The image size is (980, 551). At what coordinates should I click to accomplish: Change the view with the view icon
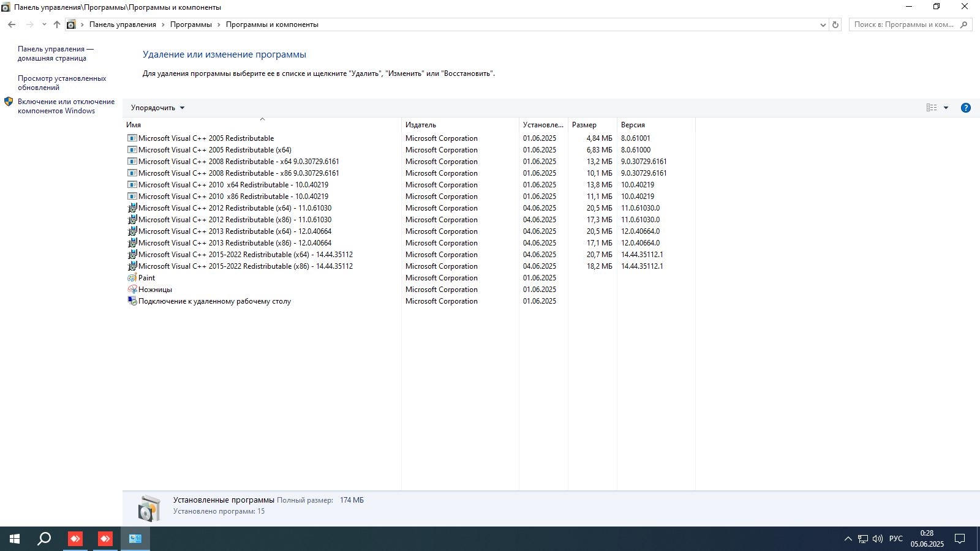pyautogui.click(x=932, y=108)
